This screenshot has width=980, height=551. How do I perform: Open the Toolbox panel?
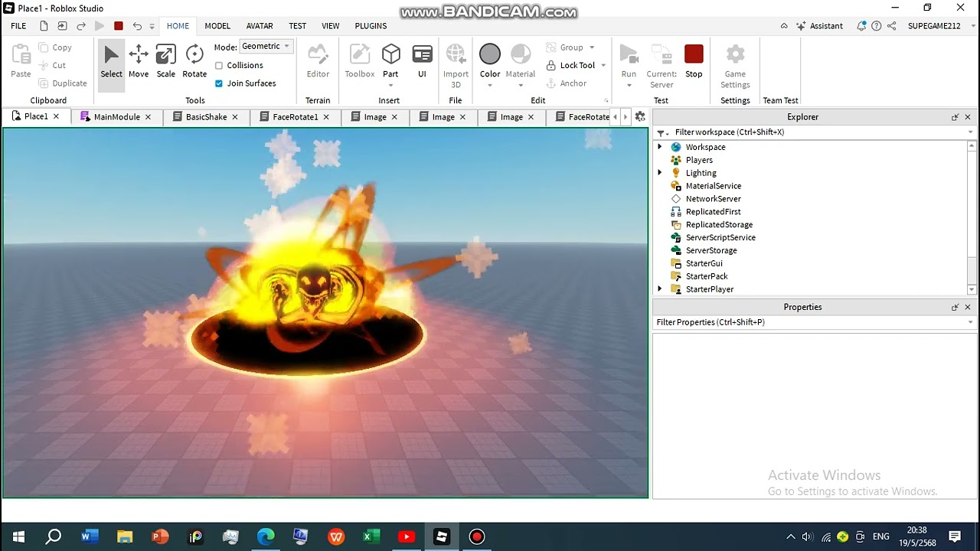[360, 60]
